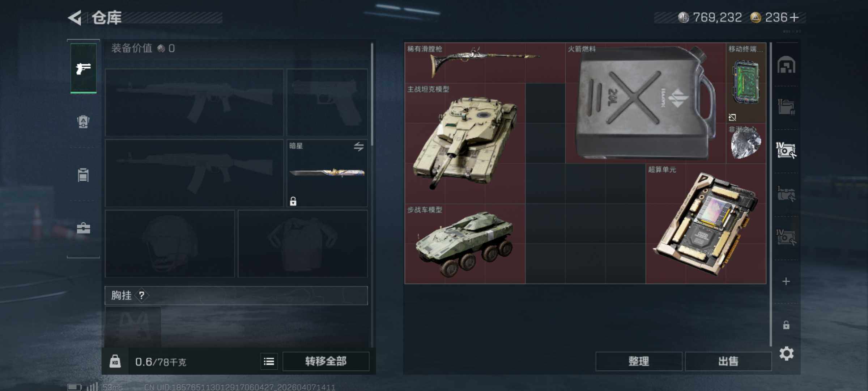Select the 主战坦克模型 tank item
Screen dimensions: 868x391
tap(465, 143)
